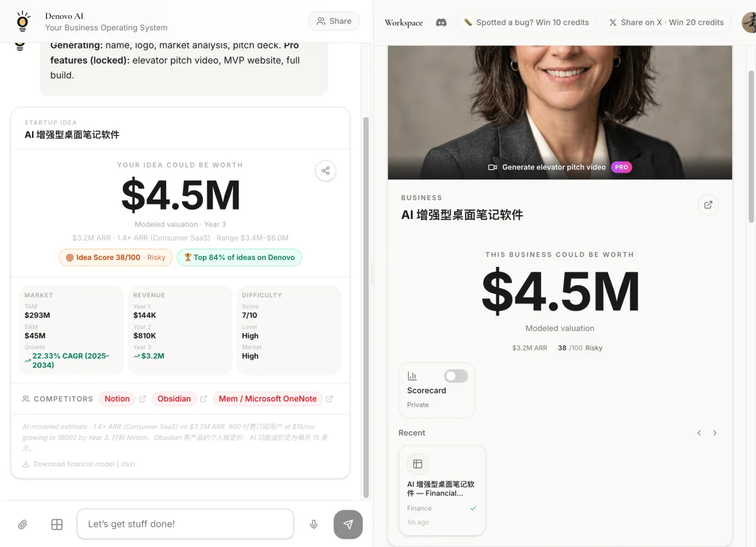Image resolution: width=756 pixels, height=547 pixels.
Task: Open the Share button in chat header
Action: pyautogui.click(x=334, y=21)
